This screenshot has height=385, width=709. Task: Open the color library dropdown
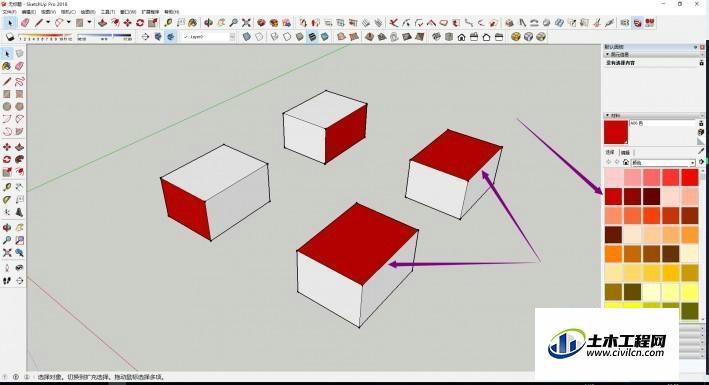pyautogui.click(x=663, y=162)
